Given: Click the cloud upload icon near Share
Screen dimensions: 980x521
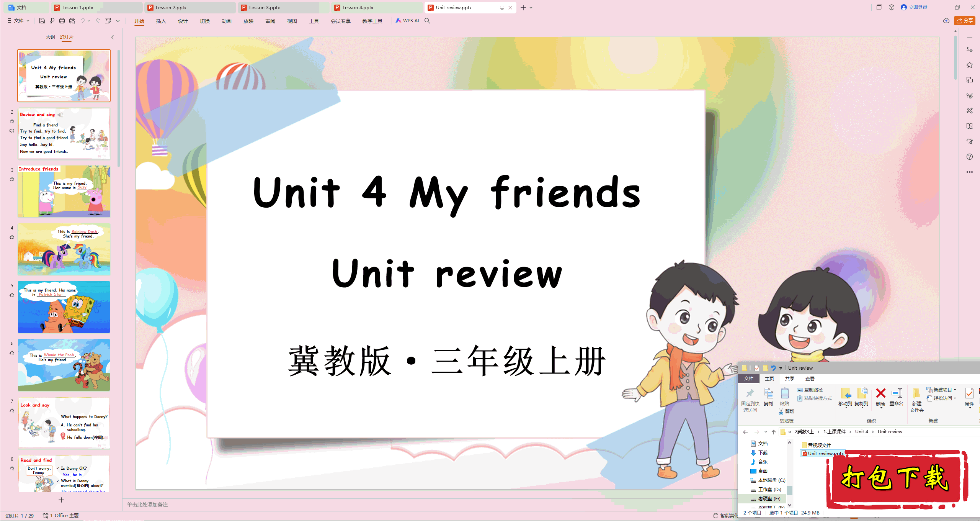Looking at the screenshot, I should coord(946,21).
